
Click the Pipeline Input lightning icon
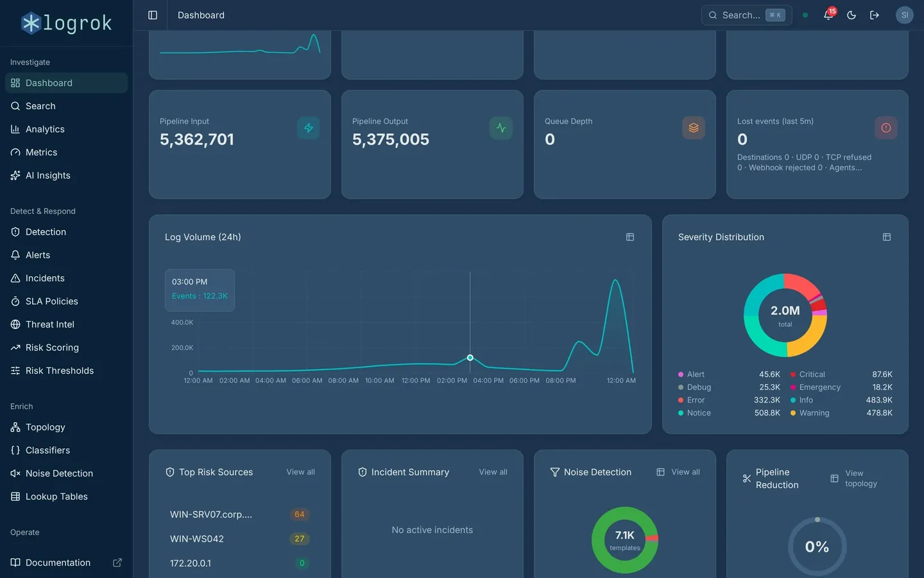(309, 128)
